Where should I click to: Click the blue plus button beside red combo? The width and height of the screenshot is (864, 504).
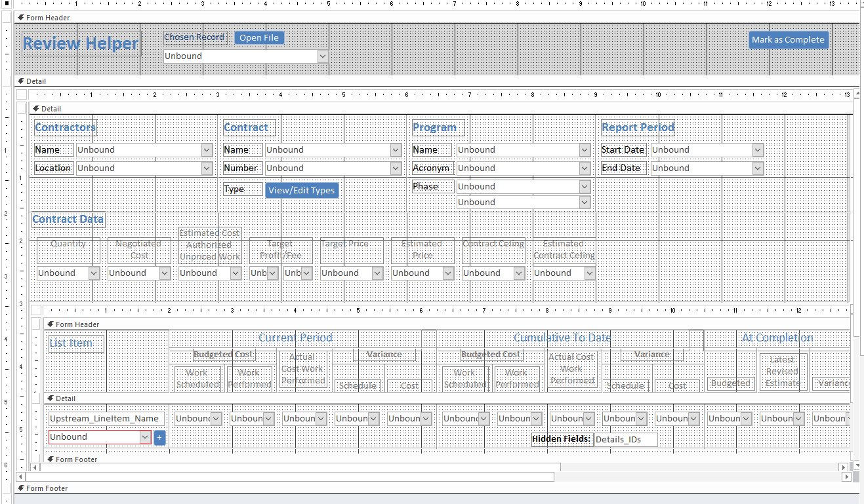point(159,438)
